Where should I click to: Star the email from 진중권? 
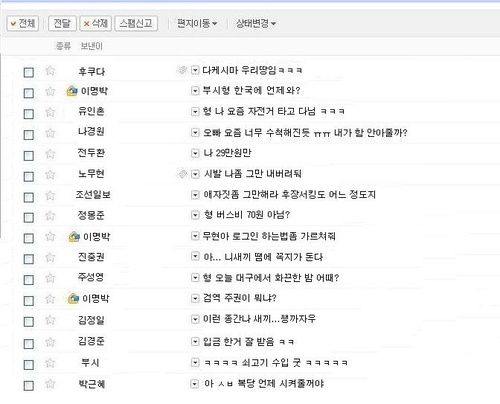[50, 257]
